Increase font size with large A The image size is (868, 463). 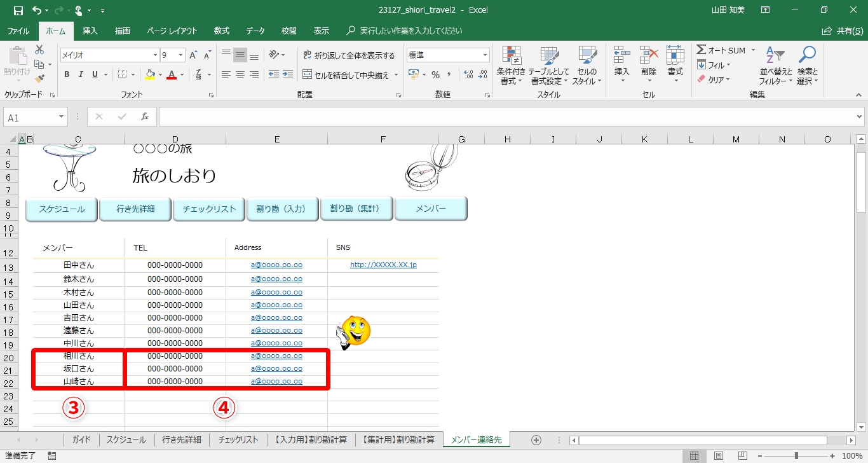pyautogui.click(x=193, y=55)
